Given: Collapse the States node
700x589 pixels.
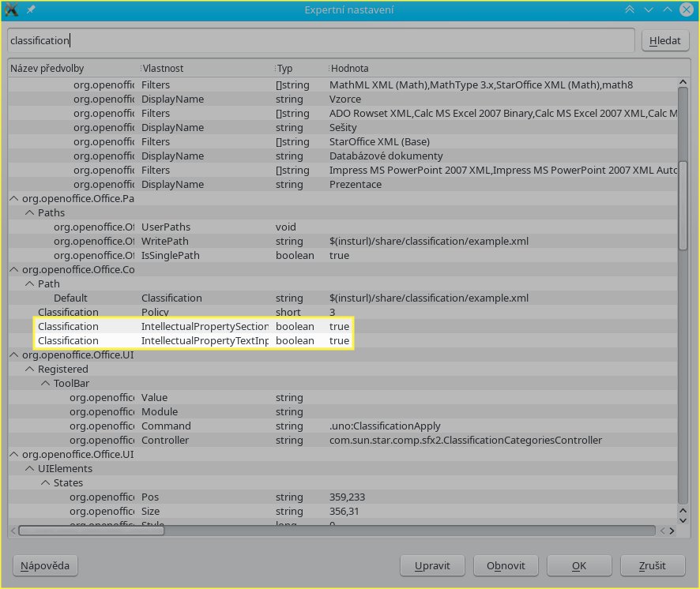Looking at the screenshot, I should tap(45, 482).
